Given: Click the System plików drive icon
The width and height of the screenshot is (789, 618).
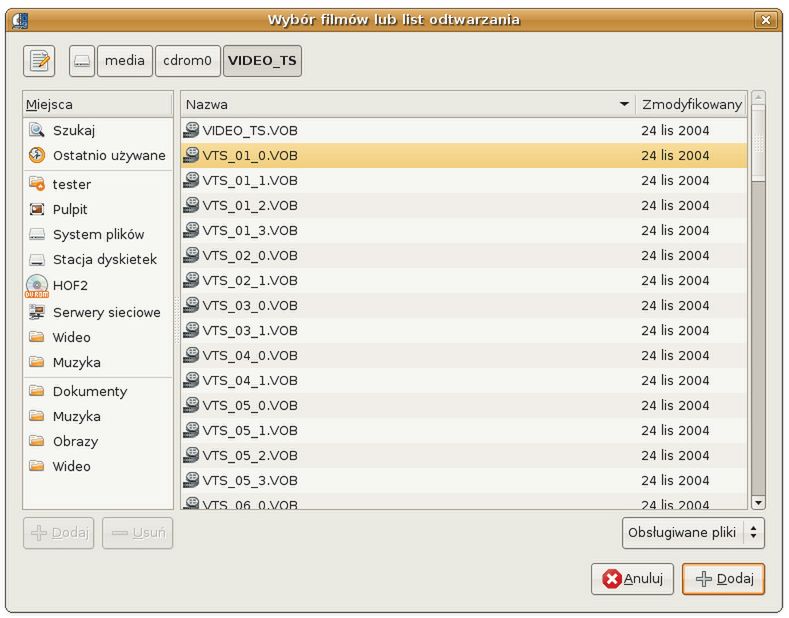Looking at the screenshot, I should tap(37, 234).
